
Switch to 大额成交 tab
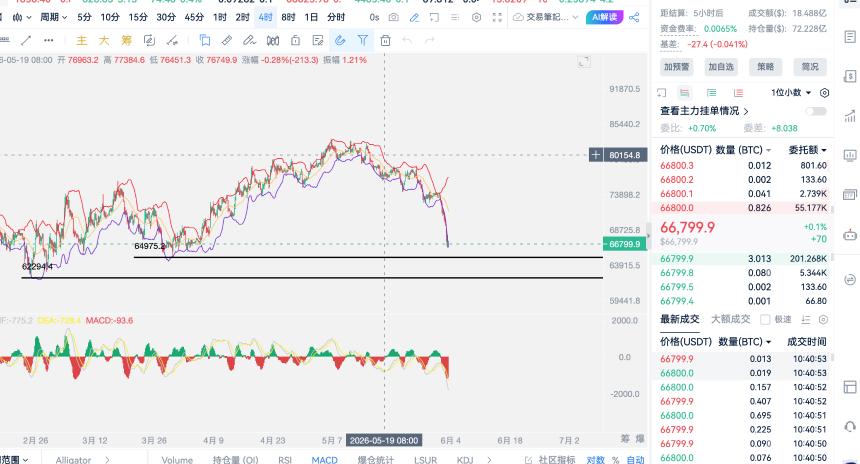click(731, 319)
